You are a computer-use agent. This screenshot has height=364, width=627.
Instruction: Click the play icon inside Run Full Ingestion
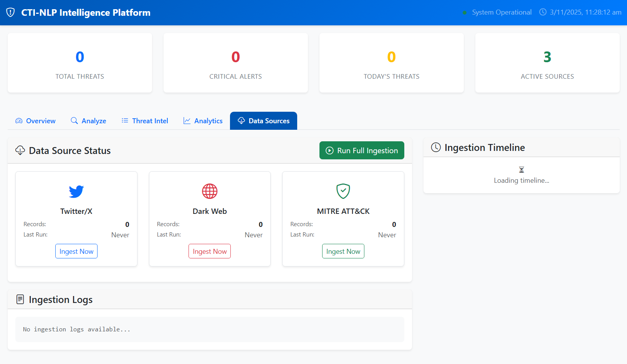[x=329, y=151]
